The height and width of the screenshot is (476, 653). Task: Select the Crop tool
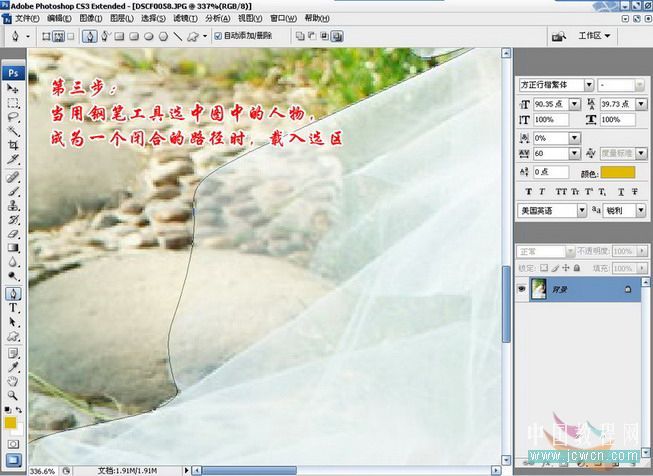13,145
